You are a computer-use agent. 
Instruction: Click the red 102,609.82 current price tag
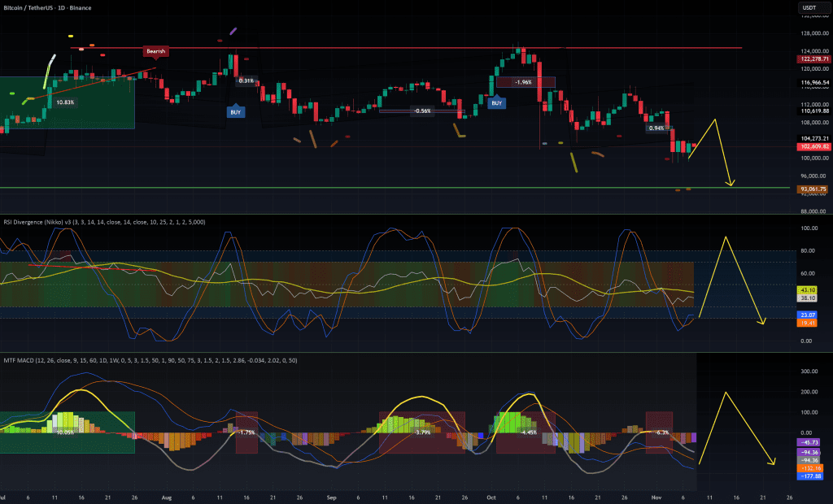811,147
